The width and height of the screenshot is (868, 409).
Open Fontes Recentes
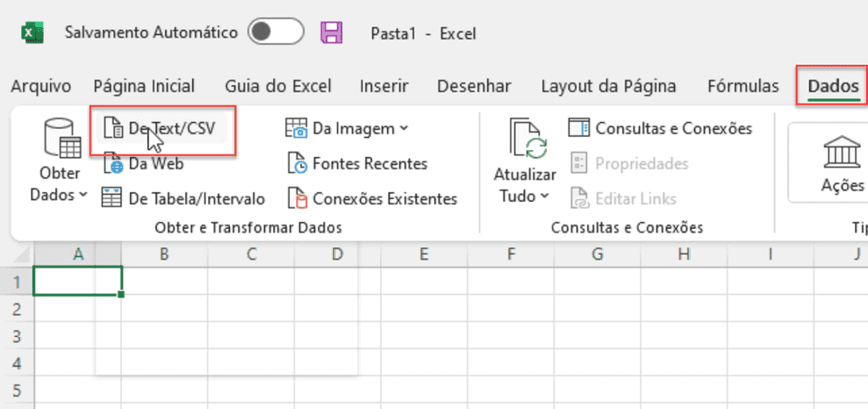[x=357, y=164]
